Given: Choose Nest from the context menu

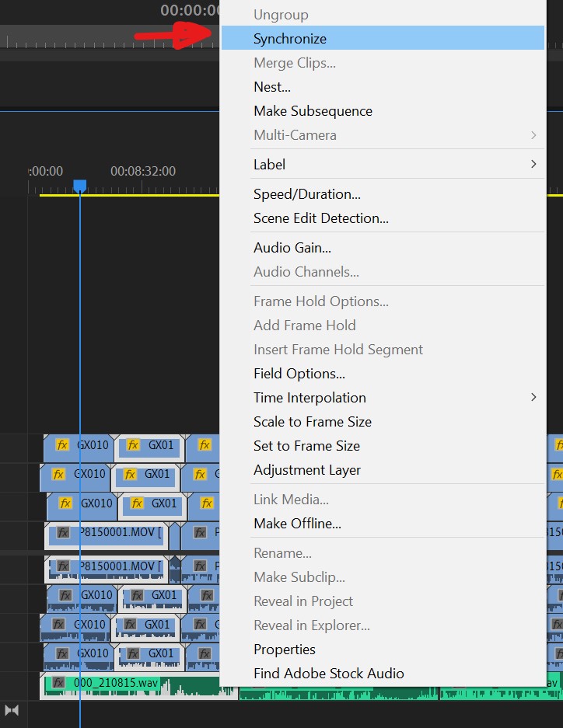Looking at the screenshot, I should point(271,86).
